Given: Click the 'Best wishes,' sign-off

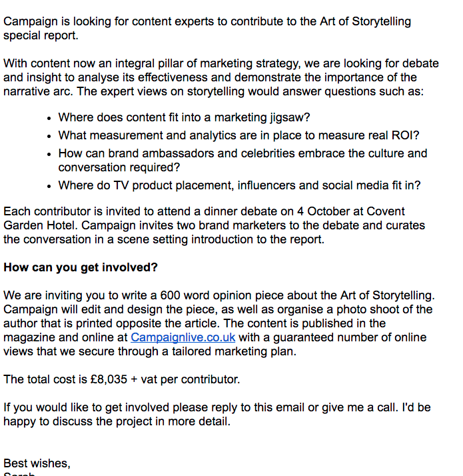Looking at the screenshot, I should point(37,463).
